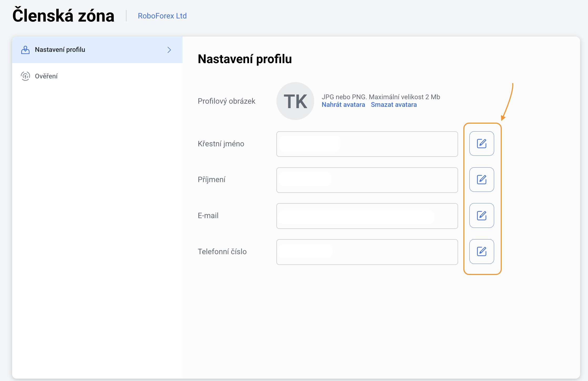Click the Členská zóna page title
588x381 pixels.
[x=63, y=16]
